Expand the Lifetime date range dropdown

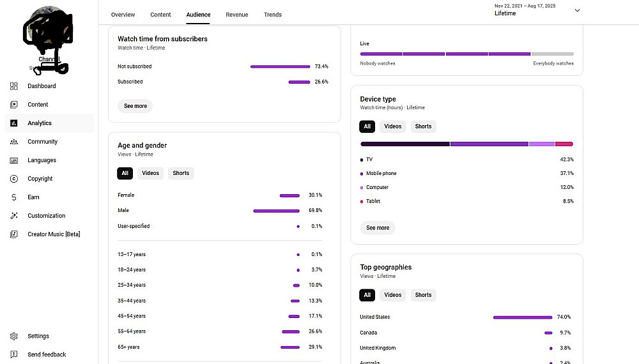(577, 10)
